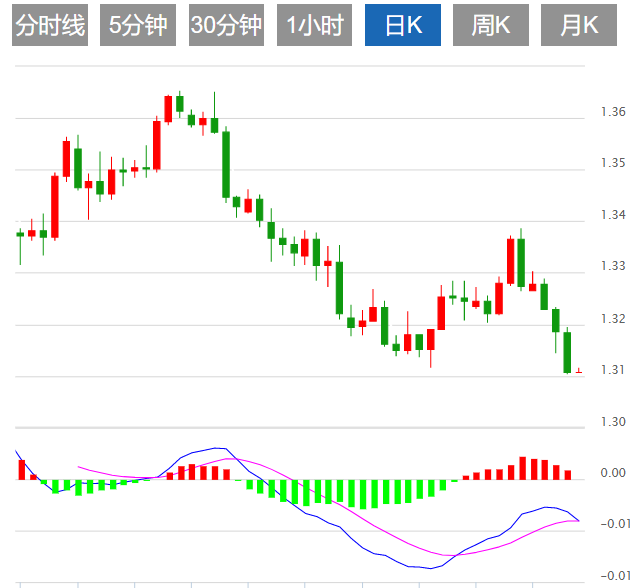Screen dimensions: 637x588
Task: Click the last green candlestick at far right
Action: (x=567, y=351)
